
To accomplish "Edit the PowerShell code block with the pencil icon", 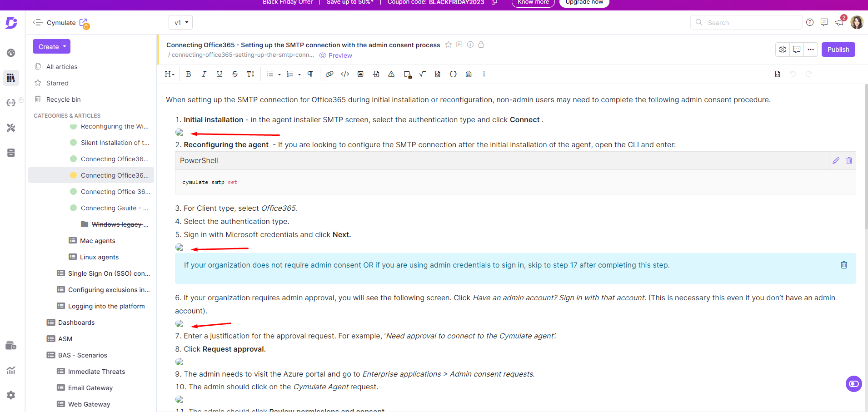I will pyautogui.click(x=836, y=160).
